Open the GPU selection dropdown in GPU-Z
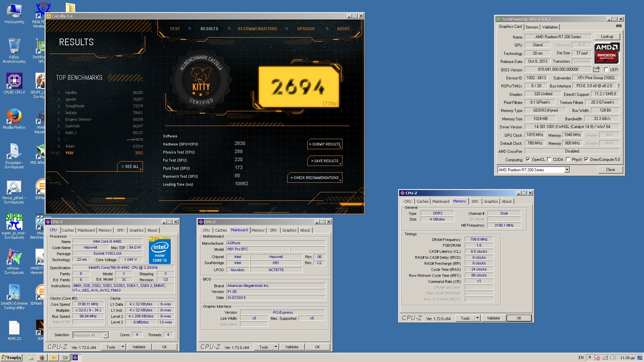644x362 pixels. coord(567,170)
